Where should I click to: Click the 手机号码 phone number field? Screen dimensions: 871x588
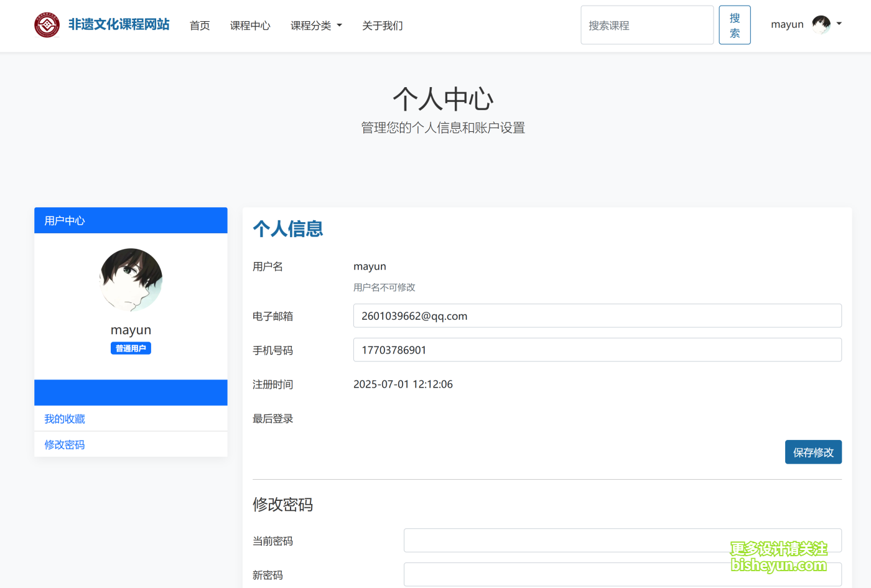click(x=597, y=350)
